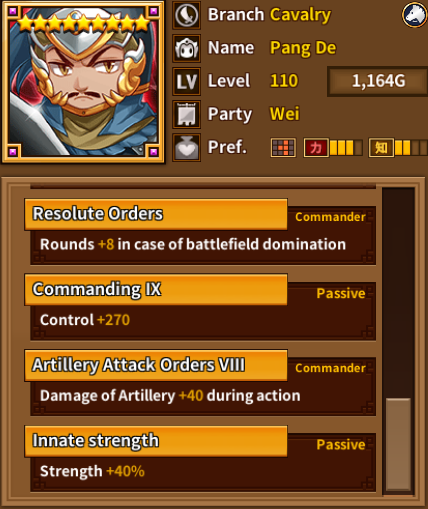This screenshot has width=428, height=509.
Task: Open the Resolute Orders skill header
Action: [x=156, y=214]
